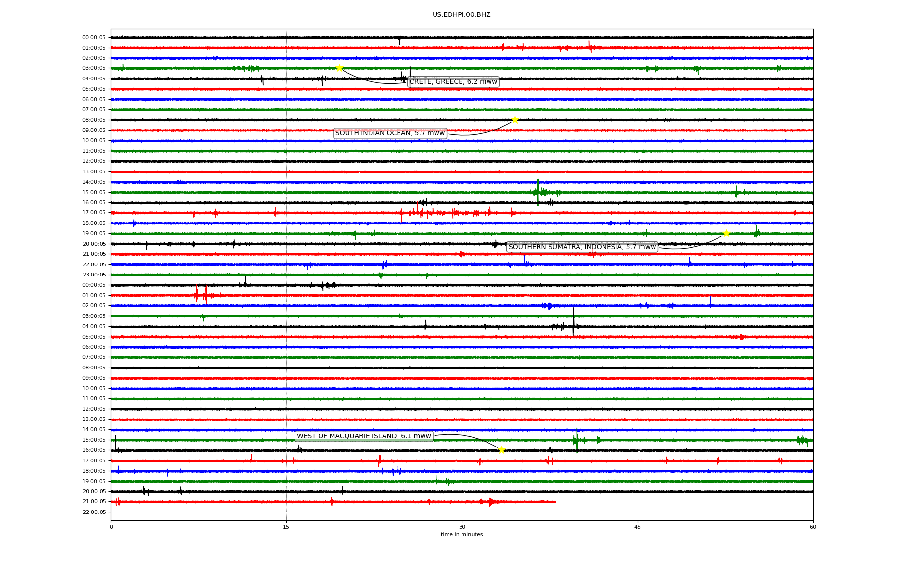The width and height of the screenshot is (924, 578).
Task: Click the plot title US.EDHPI.00.BHZ
Action: pos(462,15)
